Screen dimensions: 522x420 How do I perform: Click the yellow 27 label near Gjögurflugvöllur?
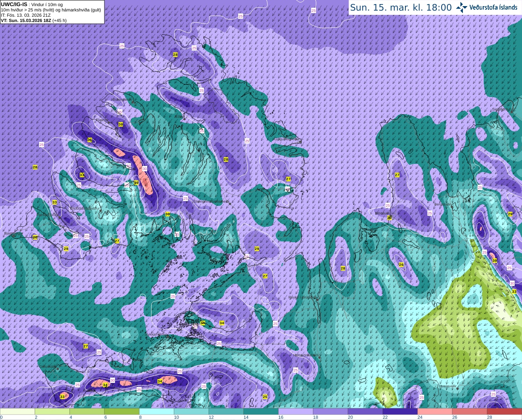click(x=288, y=179)
